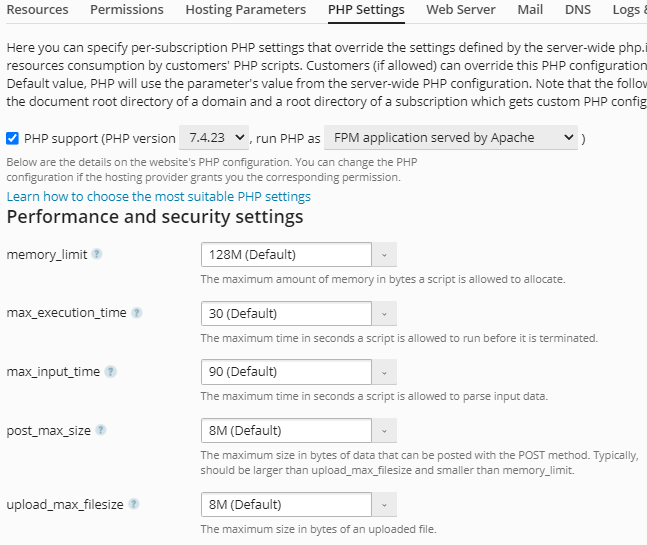Click the memory_limit value input field
Image resolution: width=647 pixels, height=545 pixels.
(x=286, y=255)
